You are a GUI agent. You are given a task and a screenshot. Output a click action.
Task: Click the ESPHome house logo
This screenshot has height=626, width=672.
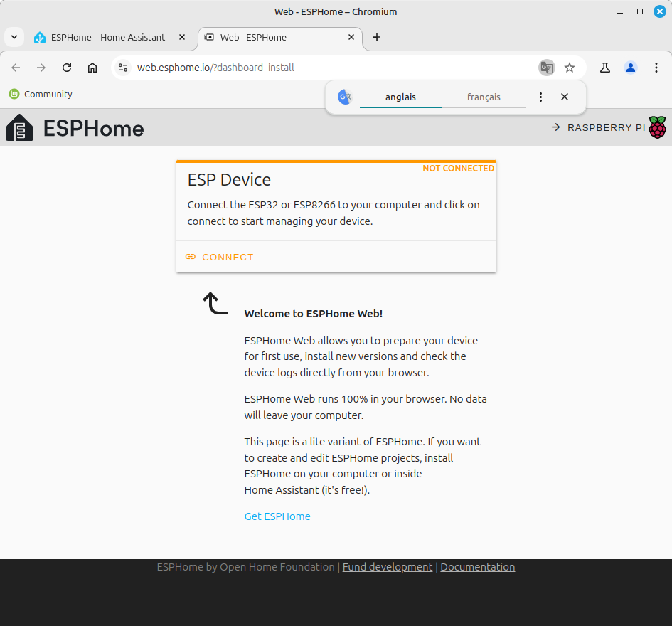coord(19,127)
